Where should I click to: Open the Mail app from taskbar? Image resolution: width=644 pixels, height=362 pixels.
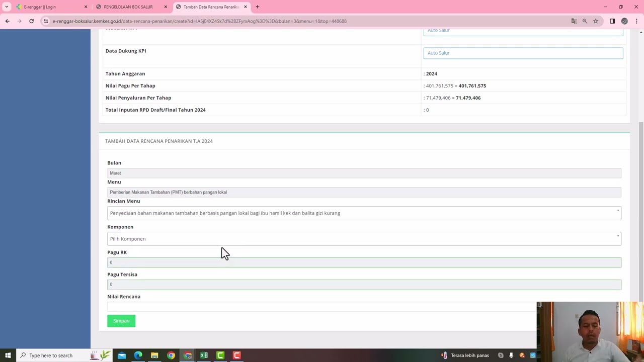point(122,355)
